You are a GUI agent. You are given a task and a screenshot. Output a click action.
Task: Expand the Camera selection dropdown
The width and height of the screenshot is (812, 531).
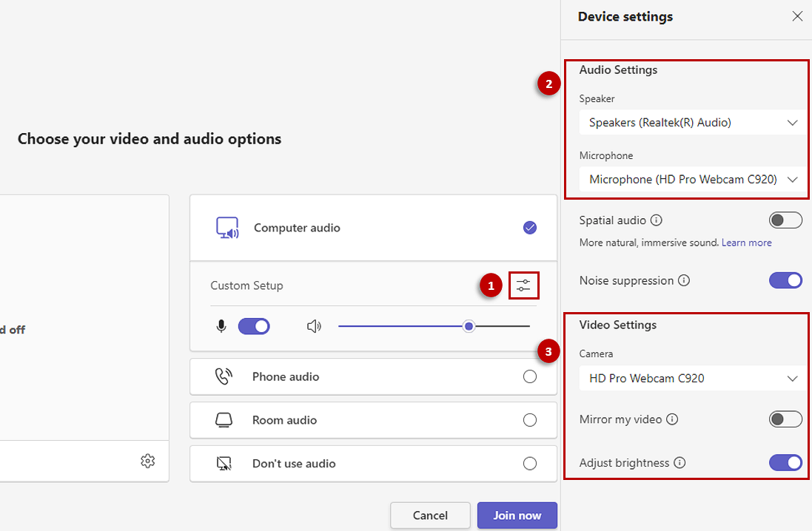[692, 378]
